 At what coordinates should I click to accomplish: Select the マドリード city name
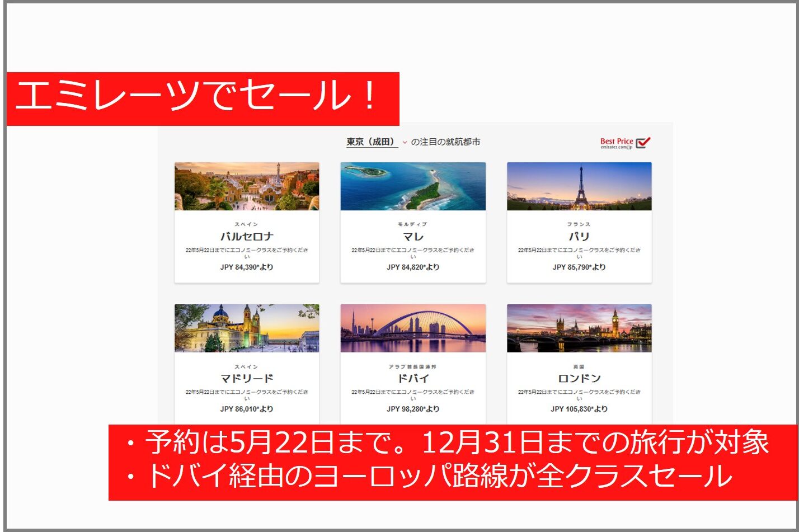247,379
